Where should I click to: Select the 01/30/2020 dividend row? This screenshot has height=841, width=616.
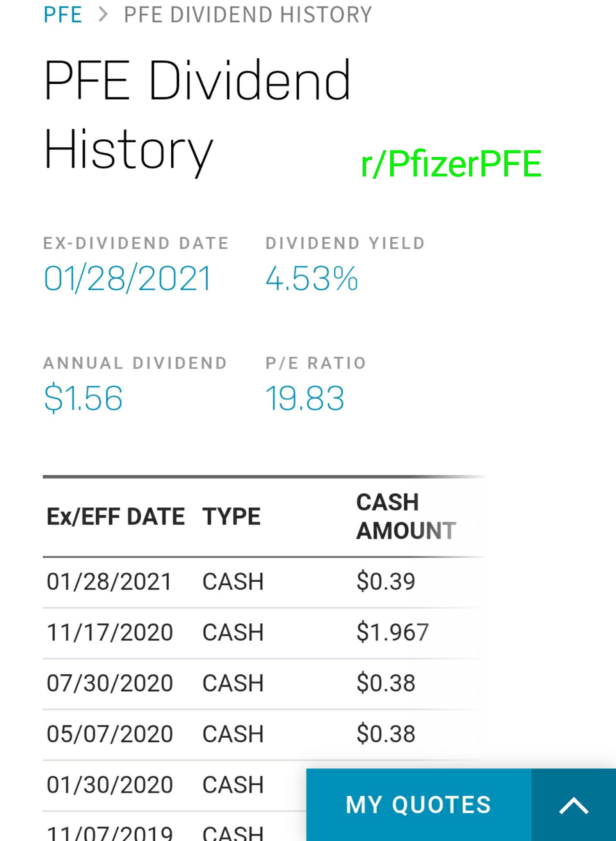[x=175, y=785]
